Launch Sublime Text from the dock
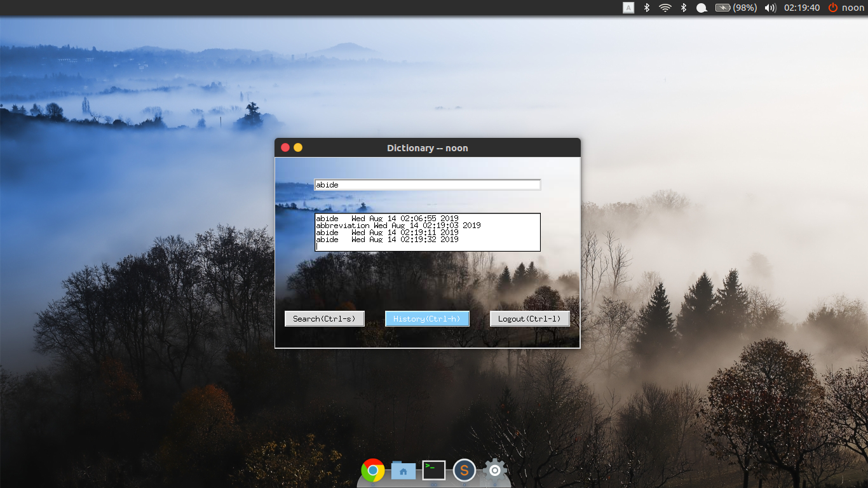868x488 pixels. point(465,471)
